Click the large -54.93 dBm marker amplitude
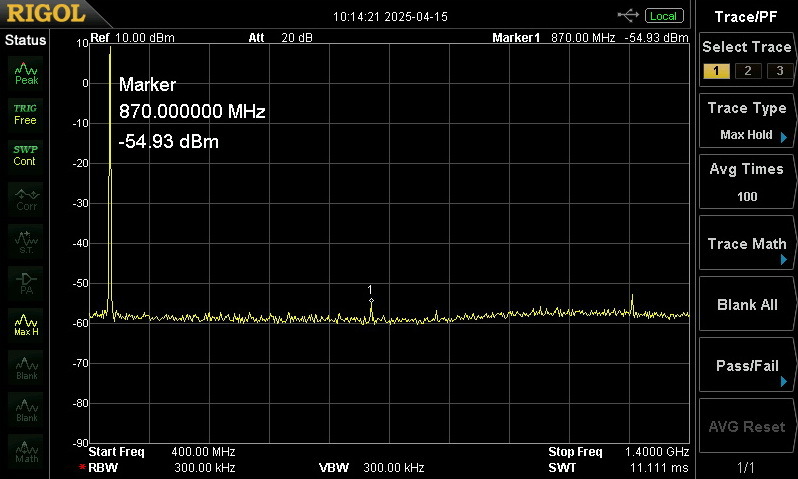 168,141
